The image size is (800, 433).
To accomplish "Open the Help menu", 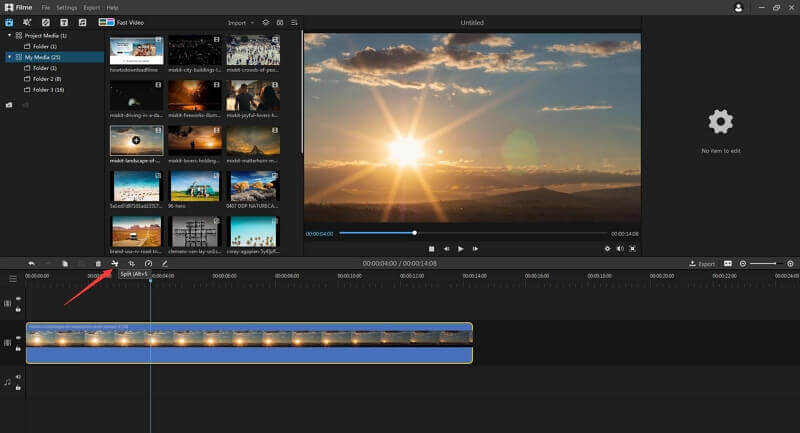I will (112, 8).
